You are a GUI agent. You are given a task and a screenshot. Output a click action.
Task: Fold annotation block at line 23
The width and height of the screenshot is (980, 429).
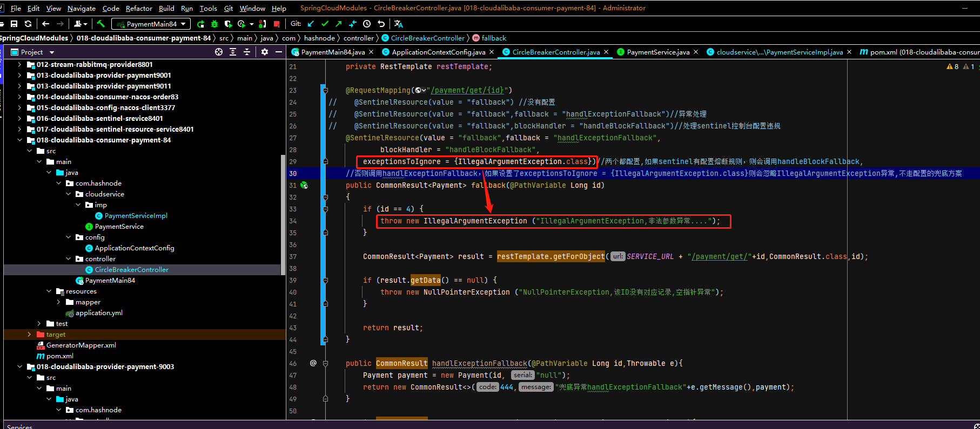coord(325,90)
